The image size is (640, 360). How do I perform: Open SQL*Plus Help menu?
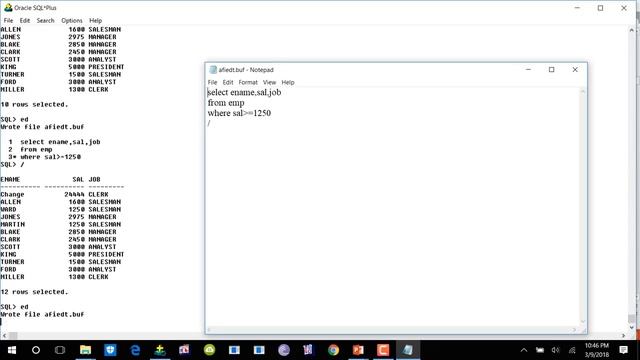96,20
